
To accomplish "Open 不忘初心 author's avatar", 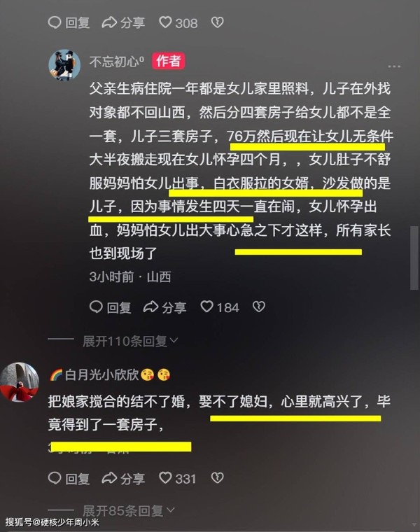I will pos(64,65).
